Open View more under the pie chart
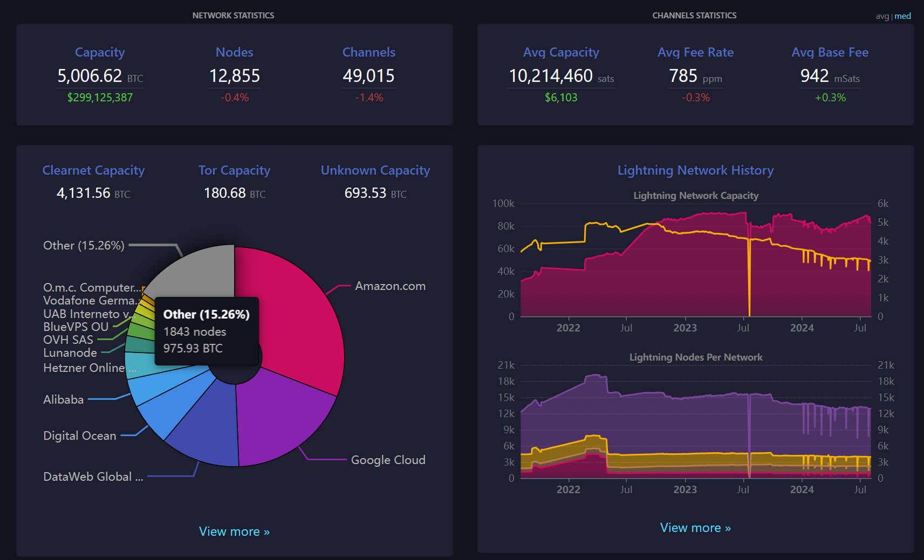Image resolution: width=924 pixels, height=560 pixels. [x=234, y=531]
